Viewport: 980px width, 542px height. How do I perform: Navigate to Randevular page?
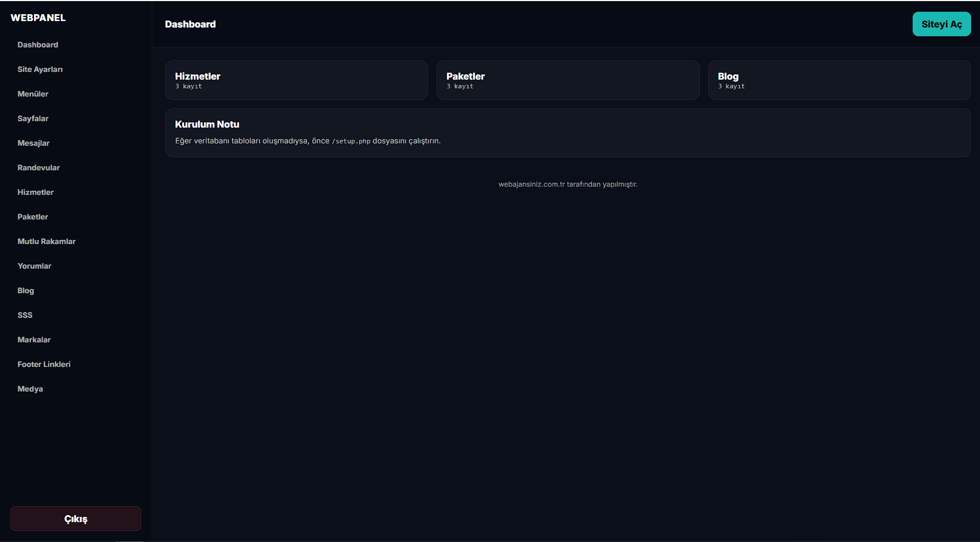click(39, 168)
